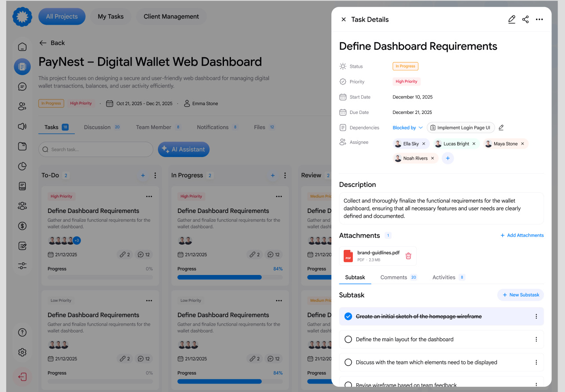
Task: Click the Add Attachments link
Action: [522, 235]
